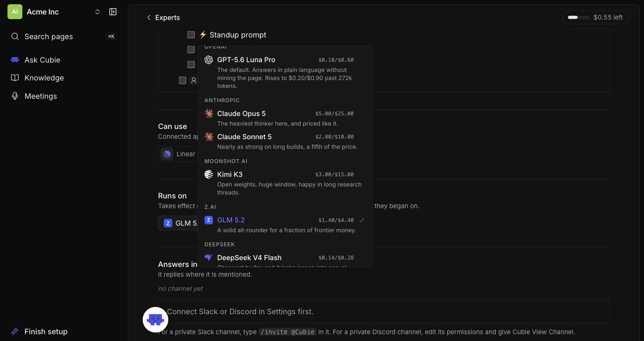Select the Linear connected app chip
This screenshot has height=341, width=644.
pos(178,154)
